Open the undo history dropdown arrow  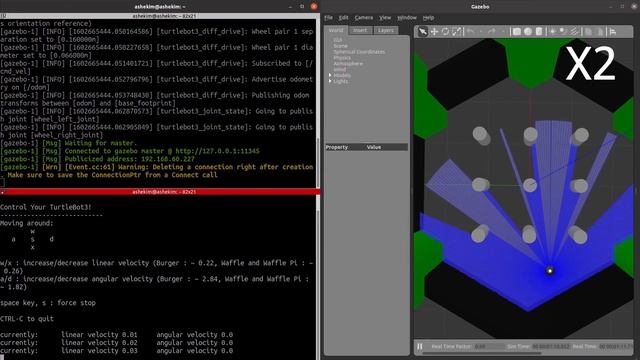click(481, 31)
